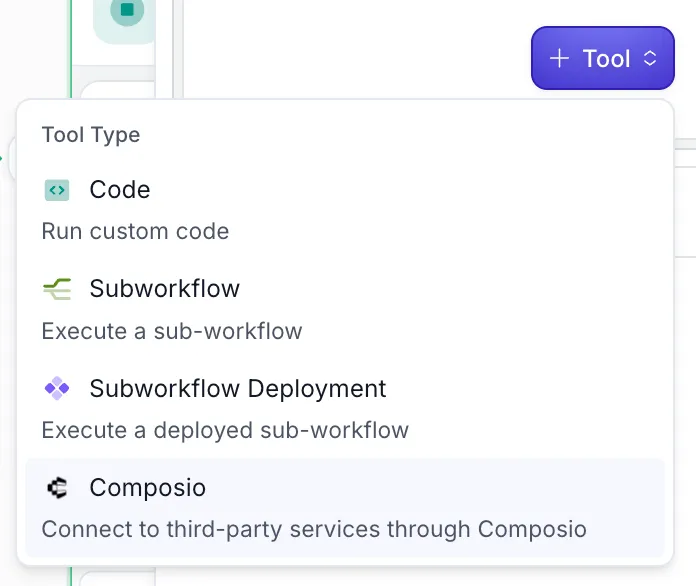
Task: Click the 'Tool Type' heading
Action: (x=91, y=135)
